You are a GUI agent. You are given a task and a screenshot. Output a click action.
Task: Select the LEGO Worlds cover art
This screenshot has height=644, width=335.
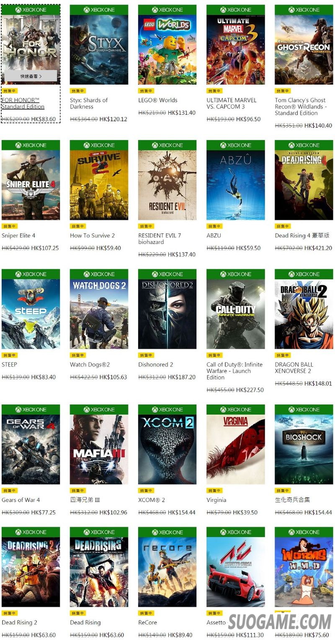point(167,50)
